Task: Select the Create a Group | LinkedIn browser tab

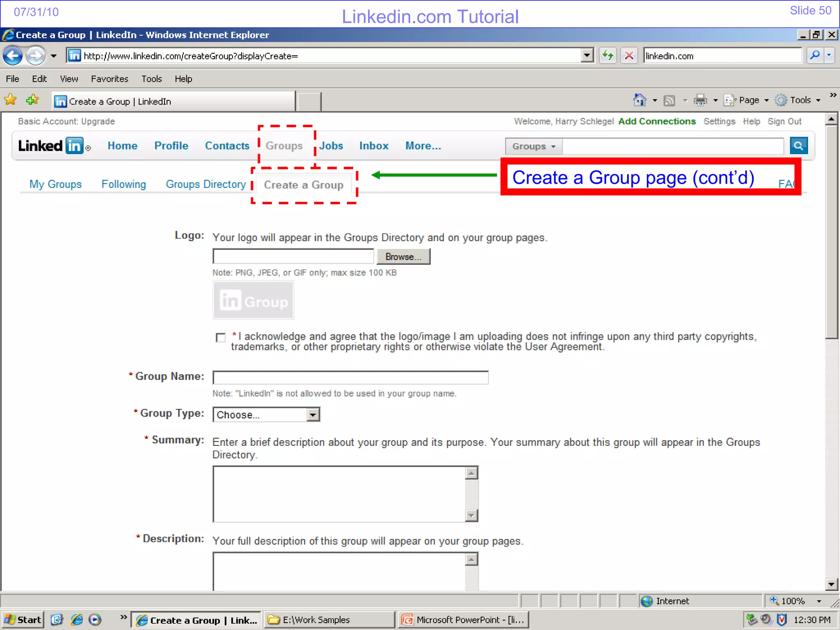Action: pos(173,101)
